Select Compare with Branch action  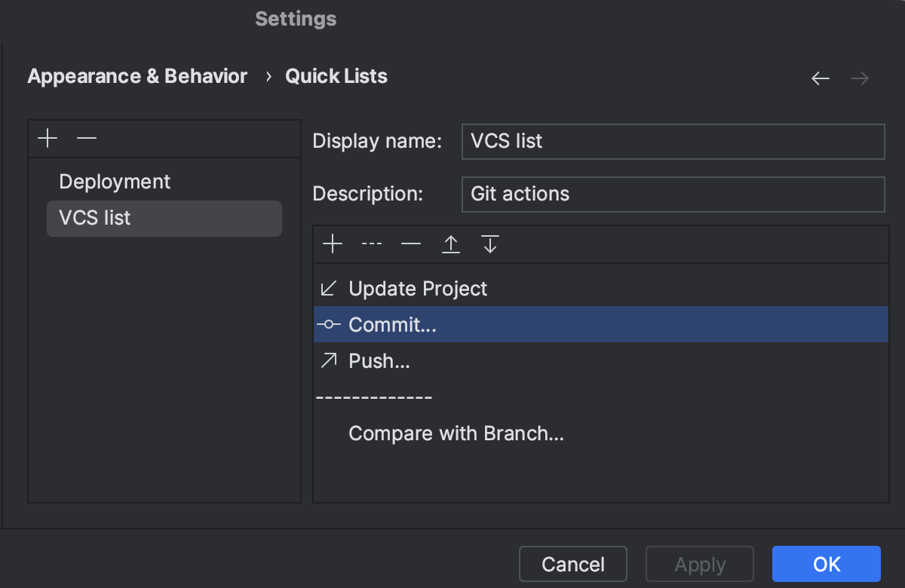[456, 433]
